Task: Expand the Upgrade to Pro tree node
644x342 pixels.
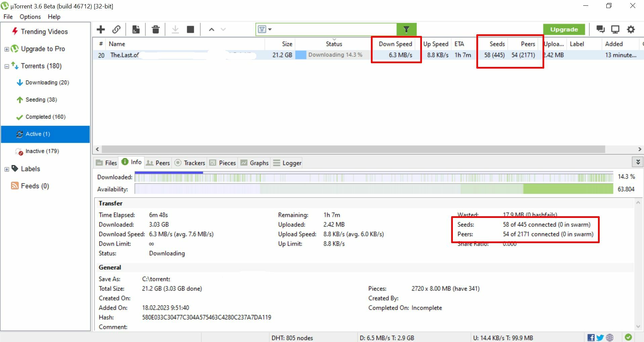Action: coord(6,49)
